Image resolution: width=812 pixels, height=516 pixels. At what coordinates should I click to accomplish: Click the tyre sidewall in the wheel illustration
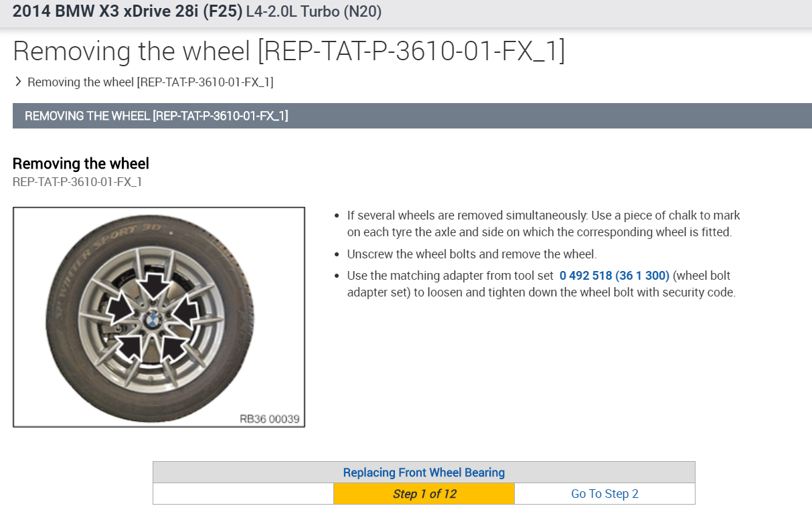(x=67, y=348)
